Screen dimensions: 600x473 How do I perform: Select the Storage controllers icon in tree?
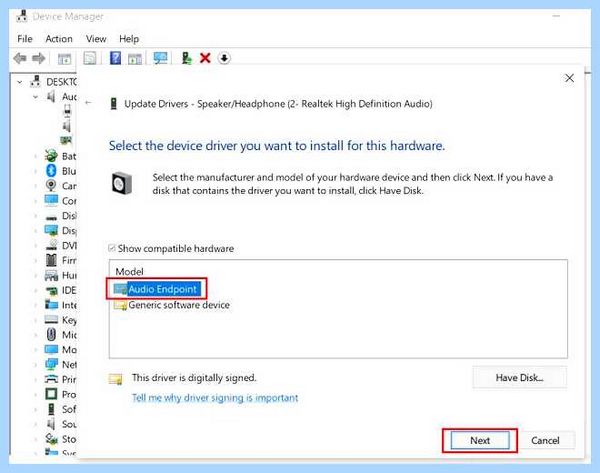pos(51,439)
